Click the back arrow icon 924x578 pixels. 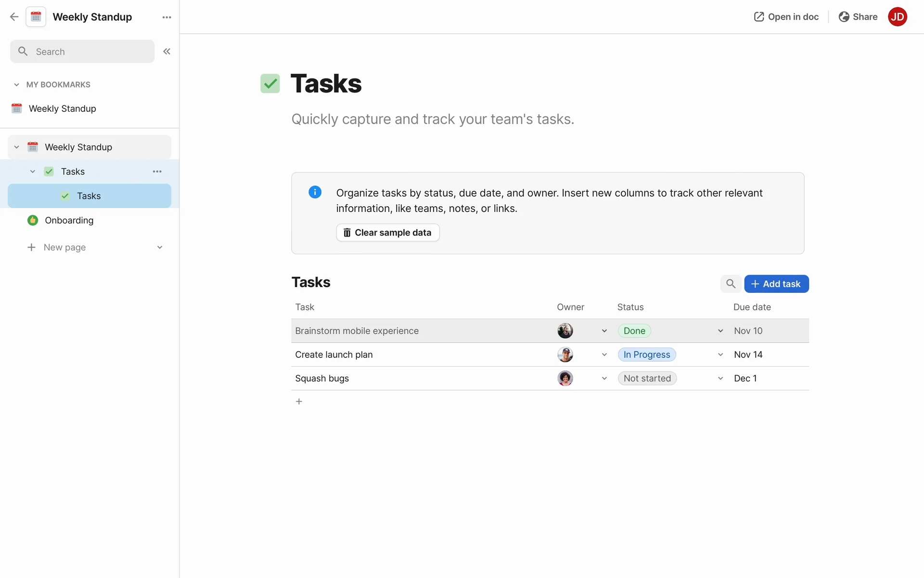tap(14, 17)
